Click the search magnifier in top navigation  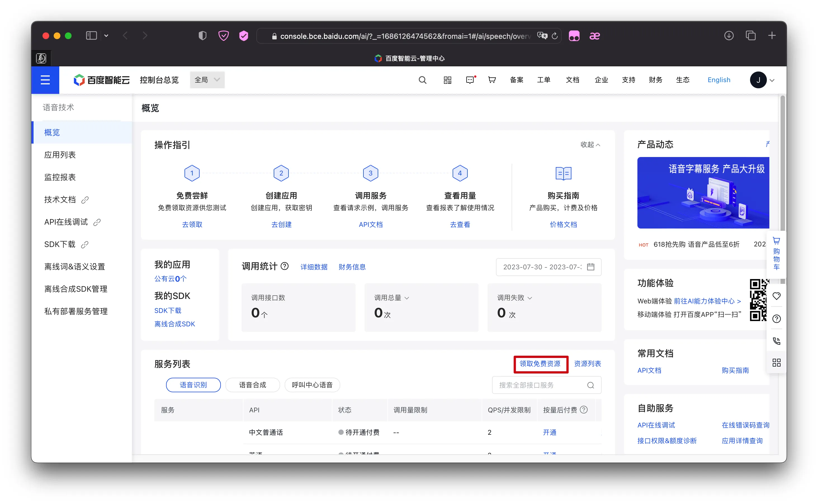(x=422, y=80)
